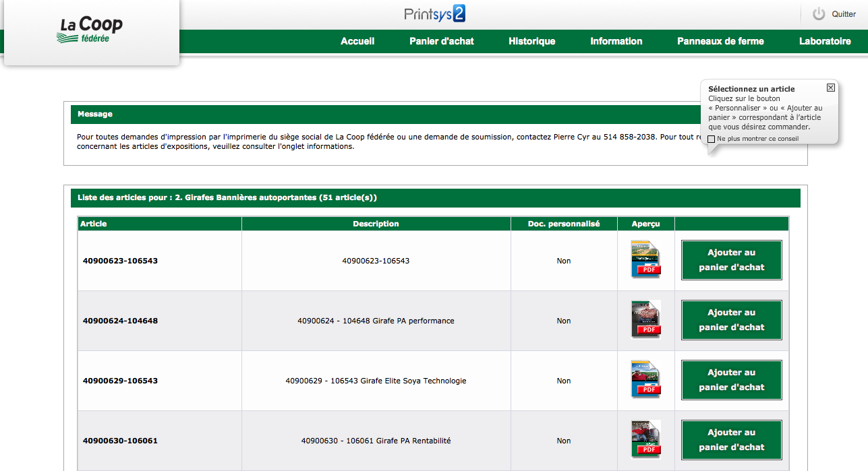The image size is (868, 471).
Task: Add article 40900623-106543 to cart
Action: tap(732, 260)
